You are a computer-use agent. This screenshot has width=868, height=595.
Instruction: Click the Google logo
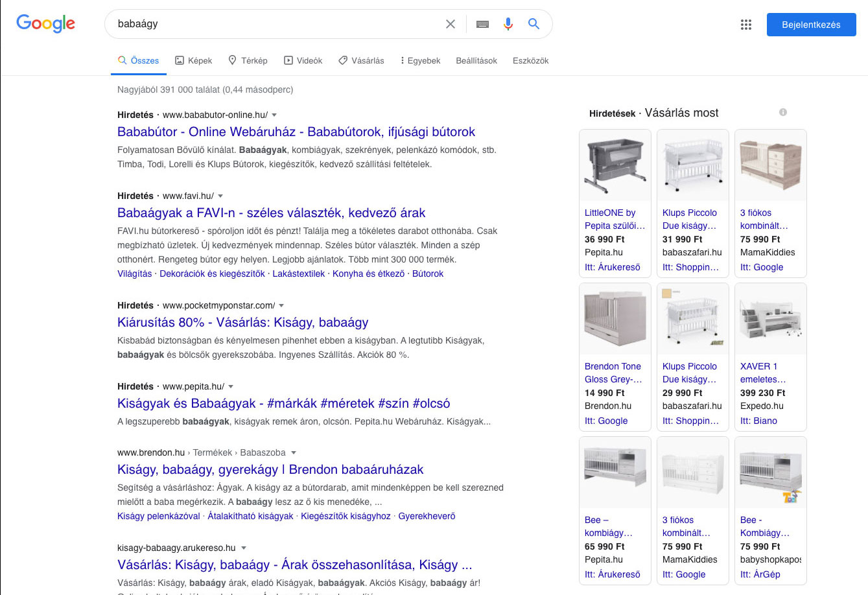coord(45,23)
